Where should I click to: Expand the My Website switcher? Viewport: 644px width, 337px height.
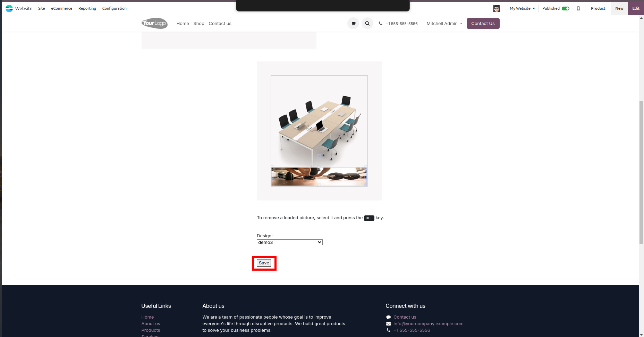pyautogui.click(x=522, y=8)
